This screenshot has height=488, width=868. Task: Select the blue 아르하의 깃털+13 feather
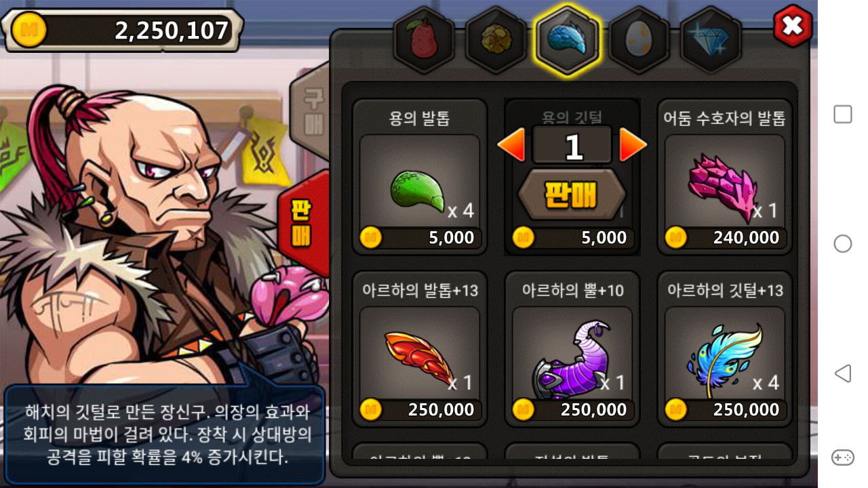(725, 349)
